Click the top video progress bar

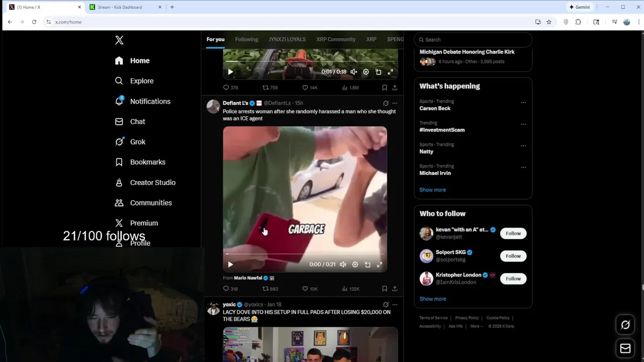tap(310, 61)
